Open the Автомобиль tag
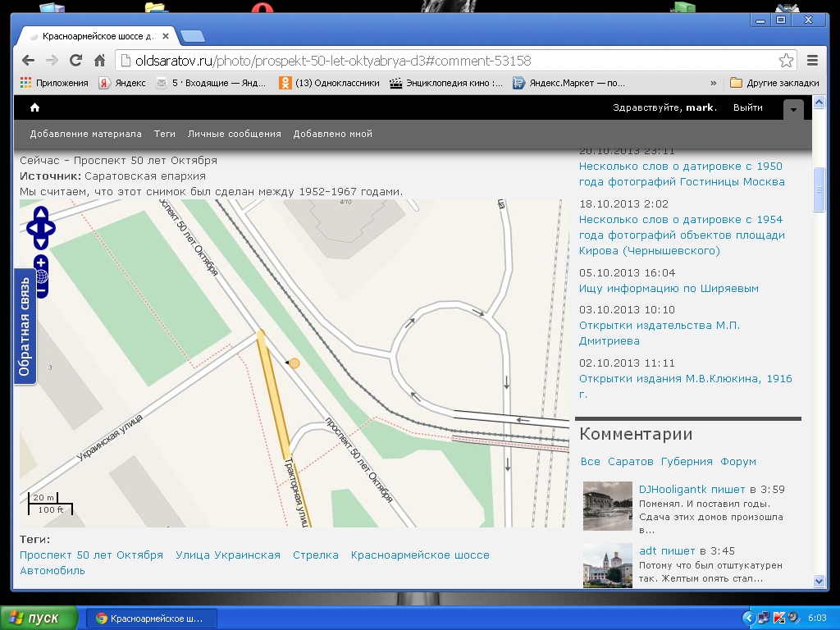This screenshot has width=840, height=630. [x=52, y=571]
